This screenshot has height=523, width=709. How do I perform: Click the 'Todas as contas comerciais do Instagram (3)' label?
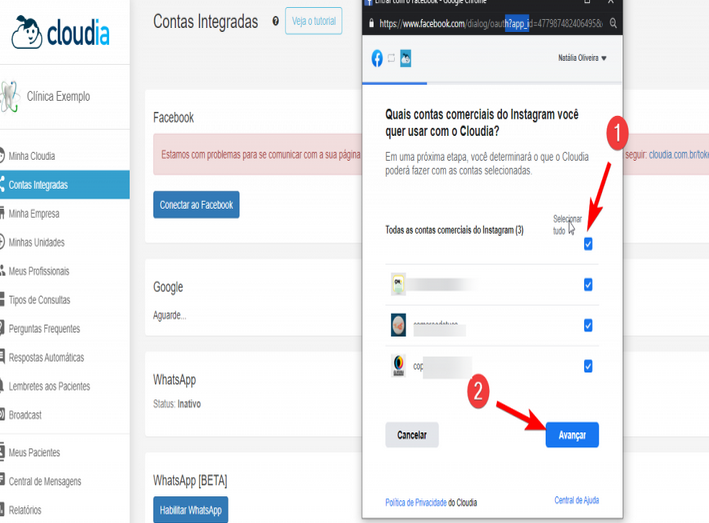[x=454, y=230]
